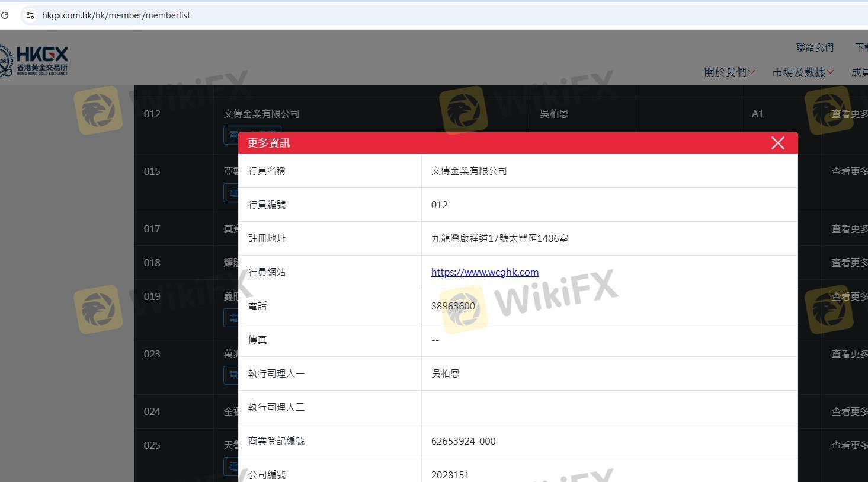Go to HKGX logo homepage
The width and height of the screenshot is (868, 482).
[x=34, y=61]
